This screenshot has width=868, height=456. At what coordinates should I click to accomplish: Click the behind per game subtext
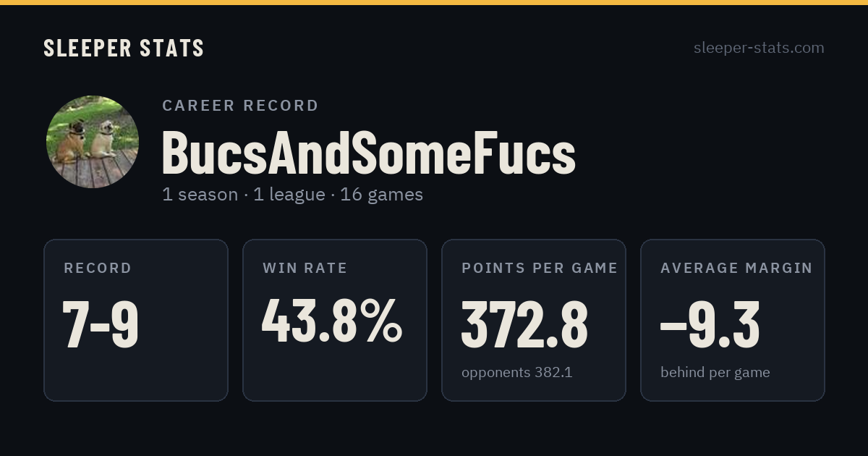[x=715, y=373]
